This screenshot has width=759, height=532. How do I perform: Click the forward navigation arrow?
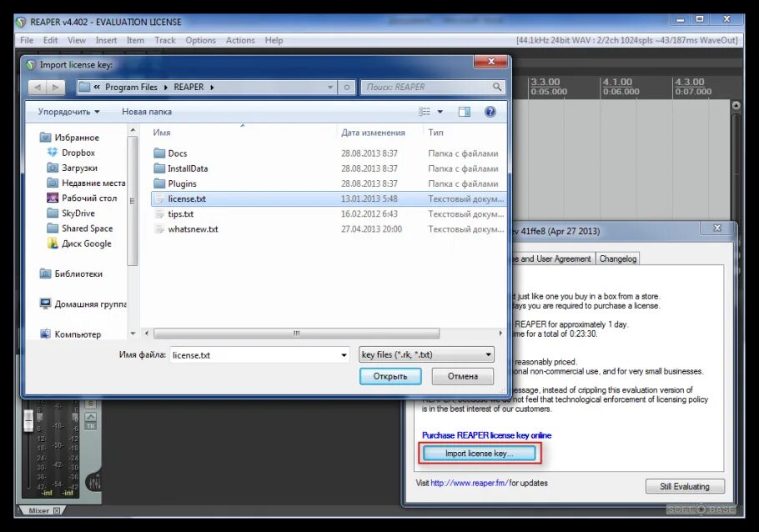(x=55, y=87)
